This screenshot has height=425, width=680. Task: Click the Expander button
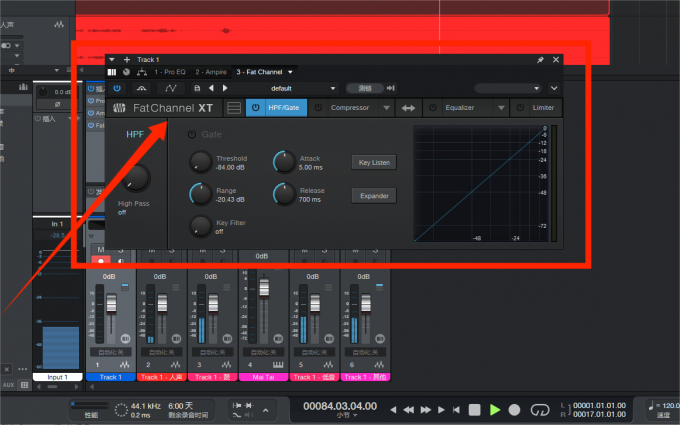click(x=374, y=196)
